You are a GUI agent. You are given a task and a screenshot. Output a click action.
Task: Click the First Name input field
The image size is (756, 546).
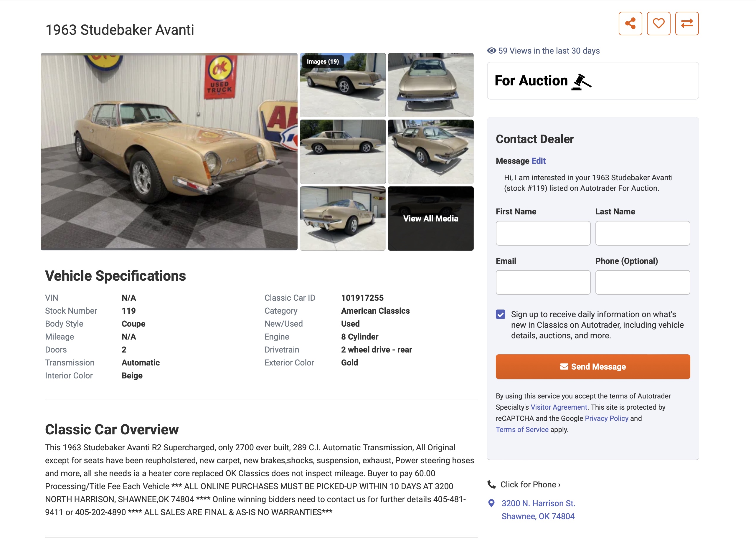point(543,233)
